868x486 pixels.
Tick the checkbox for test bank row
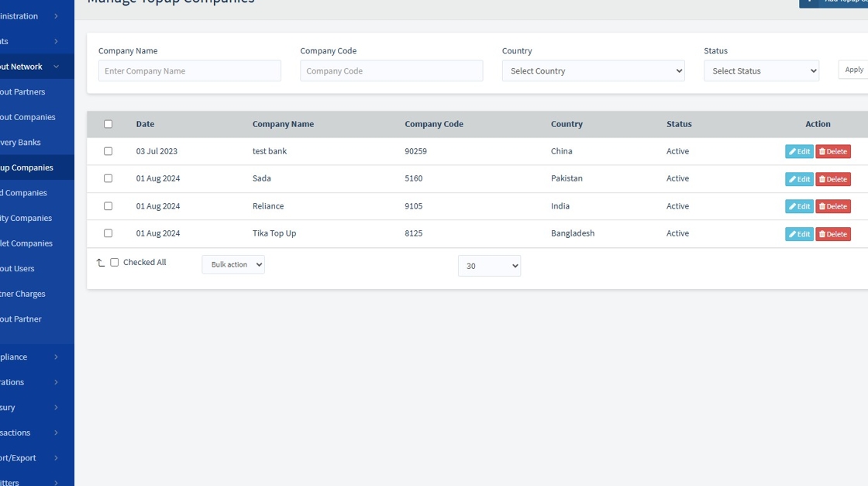tap(108, 151)
